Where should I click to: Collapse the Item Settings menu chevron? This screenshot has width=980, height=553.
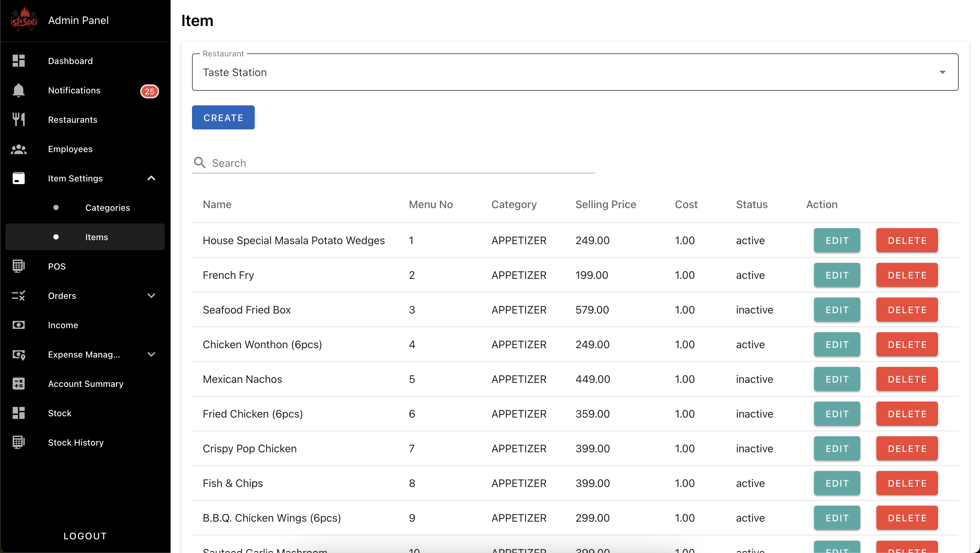pos(151,178)
